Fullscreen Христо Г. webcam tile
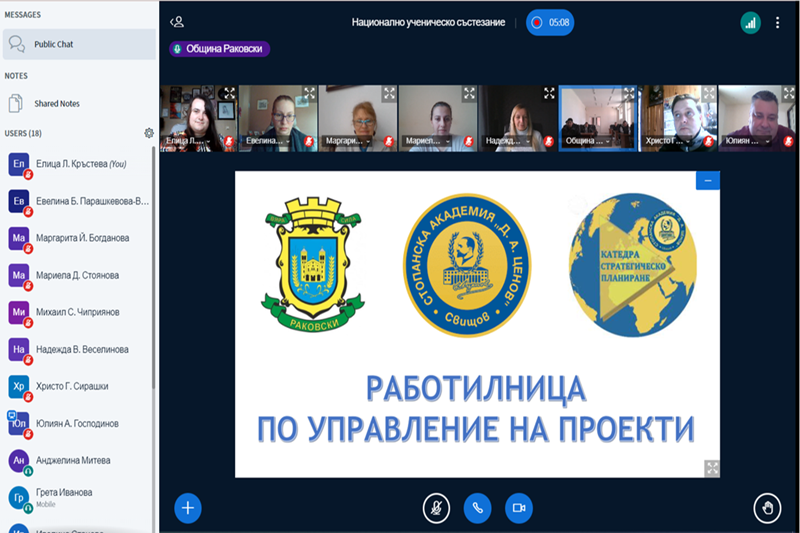800x533 pixels. click(709, 93)
